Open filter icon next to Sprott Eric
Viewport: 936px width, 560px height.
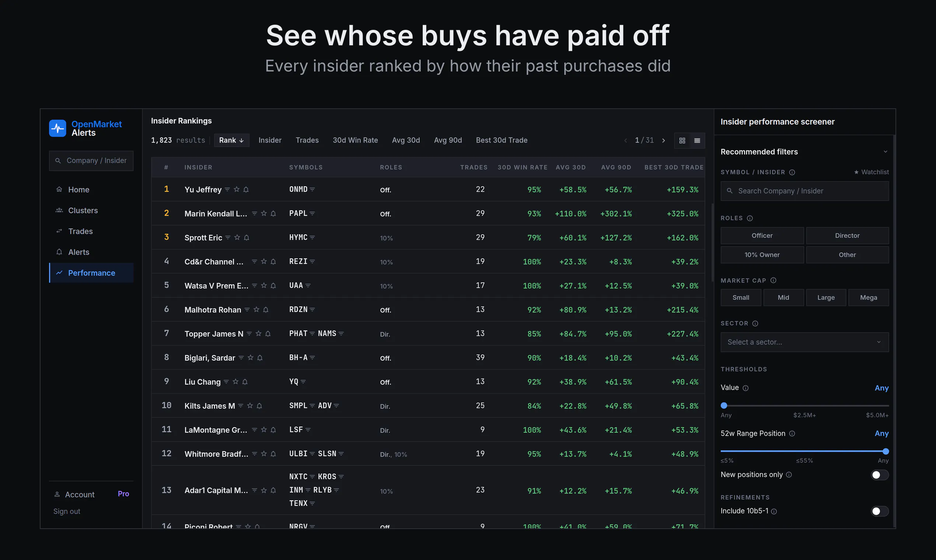coord(228,238)
